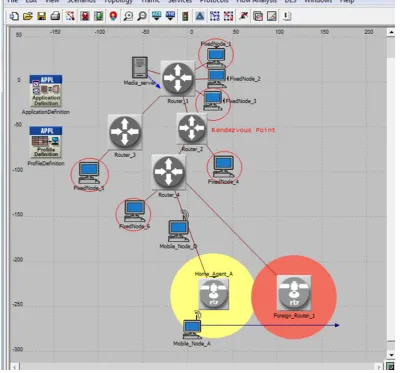This screenshot has height=373, width=400.
Task: Click the blue triangle toolbar icon
Action: coord(200,16)
